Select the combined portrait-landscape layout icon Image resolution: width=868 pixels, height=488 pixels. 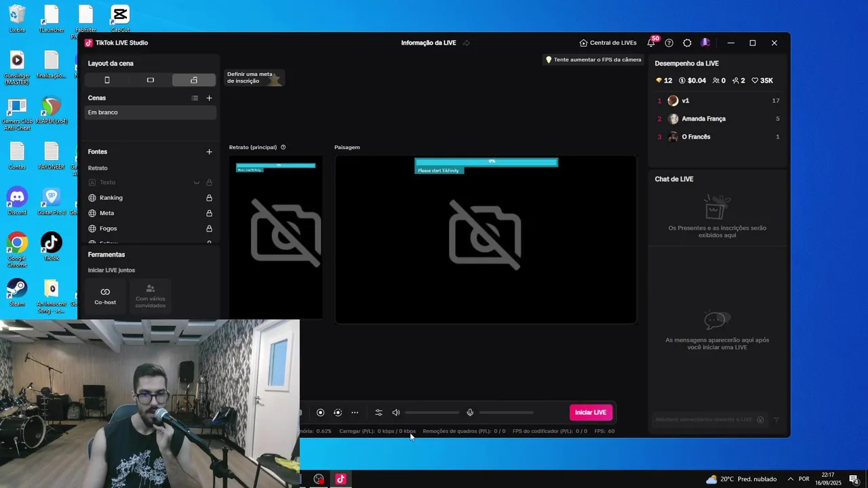tap(194, 80)
